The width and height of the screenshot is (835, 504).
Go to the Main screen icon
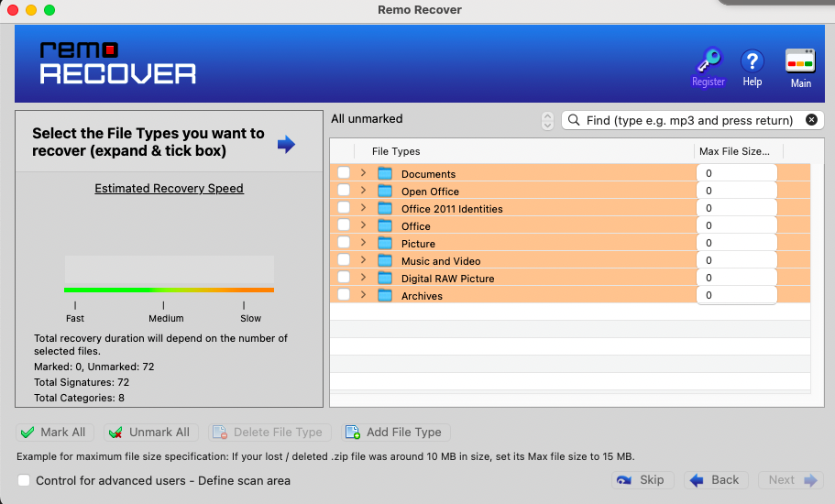[800, 68]
